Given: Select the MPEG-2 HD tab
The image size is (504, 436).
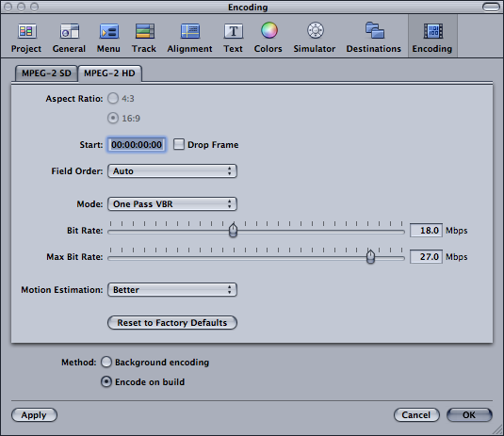Looking at the screenshot, I should pos(109,73).
